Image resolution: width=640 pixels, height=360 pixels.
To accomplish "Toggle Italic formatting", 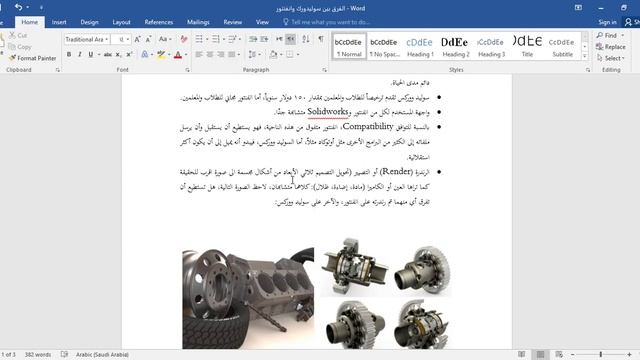I will (x=80, y=54).
